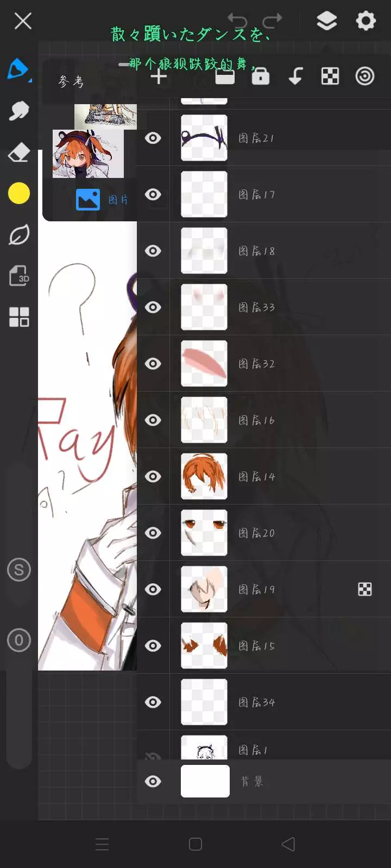Viewport: 391px width, 868px height.
Task: Select the eraser tool
Action: pyautogui.click(x=19, y=152)
